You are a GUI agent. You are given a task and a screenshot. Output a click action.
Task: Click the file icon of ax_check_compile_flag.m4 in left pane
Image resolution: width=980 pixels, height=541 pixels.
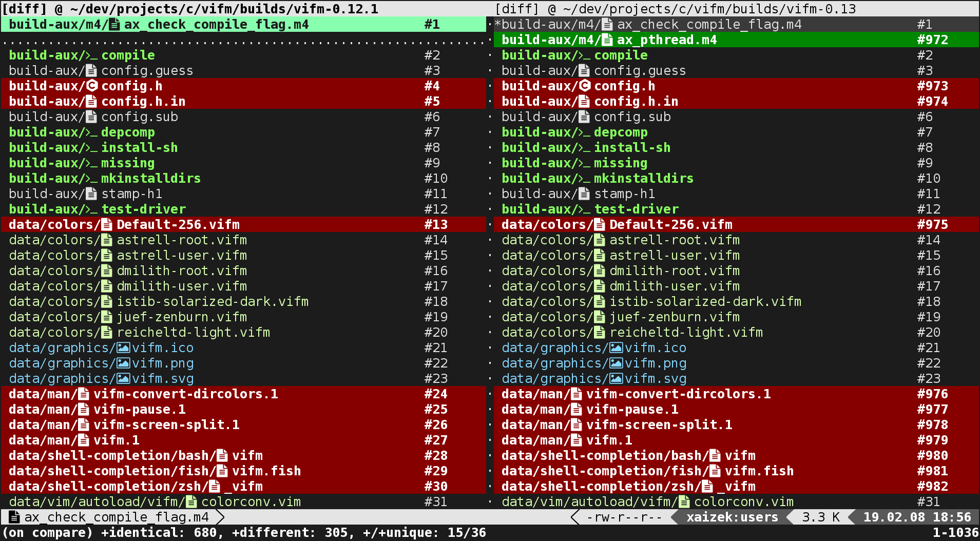pos(114,25)
